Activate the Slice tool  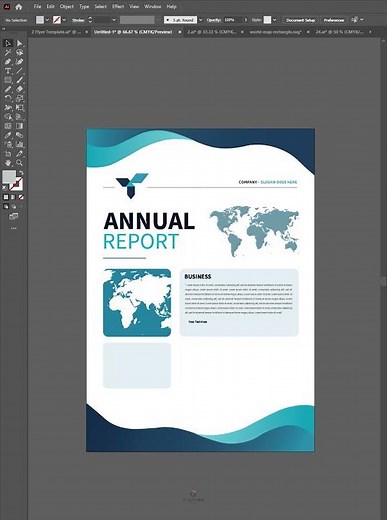click(x=19, y=154)
